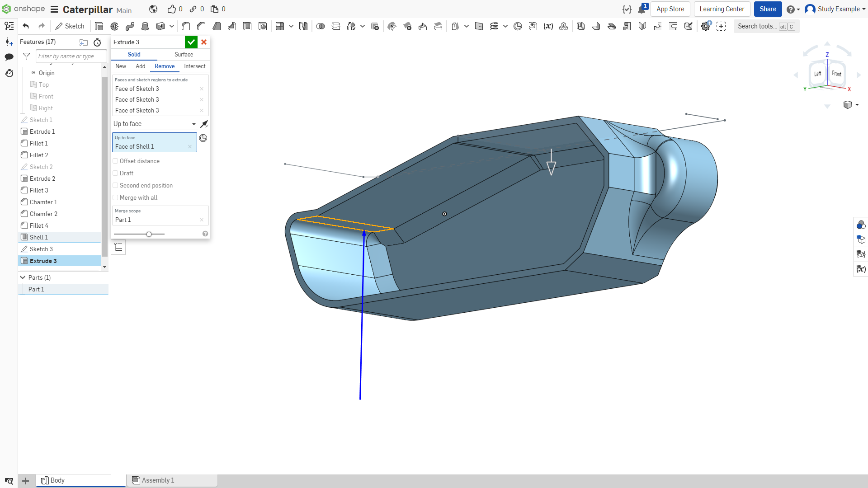The width and height of the screenshot is (868, 488).
Task: Select the Thicken tool
Action: point(160,26)
